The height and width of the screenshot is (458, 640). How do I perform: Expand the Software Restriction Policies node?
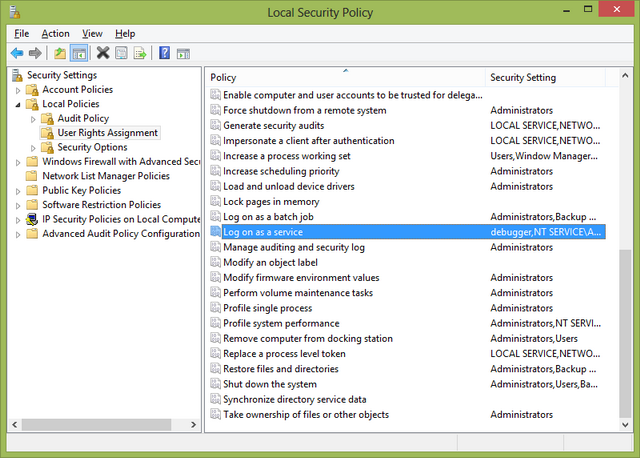pyautogui.click(x=18, y=205)
